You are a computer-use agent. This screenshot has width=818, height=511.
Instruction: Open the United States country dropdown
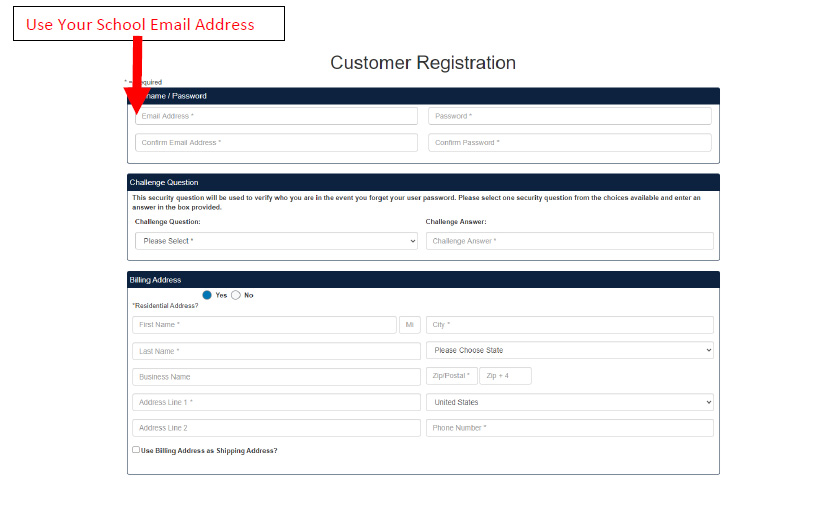pyautogui.click(x=569, y=402)
